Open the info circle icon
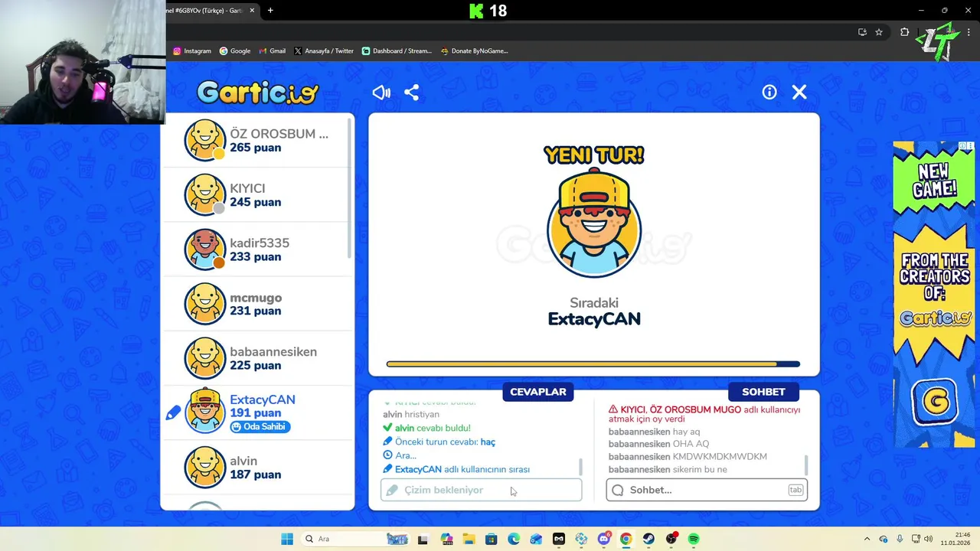980x551 pixels. pyautogui.click(x=769, y=92)
